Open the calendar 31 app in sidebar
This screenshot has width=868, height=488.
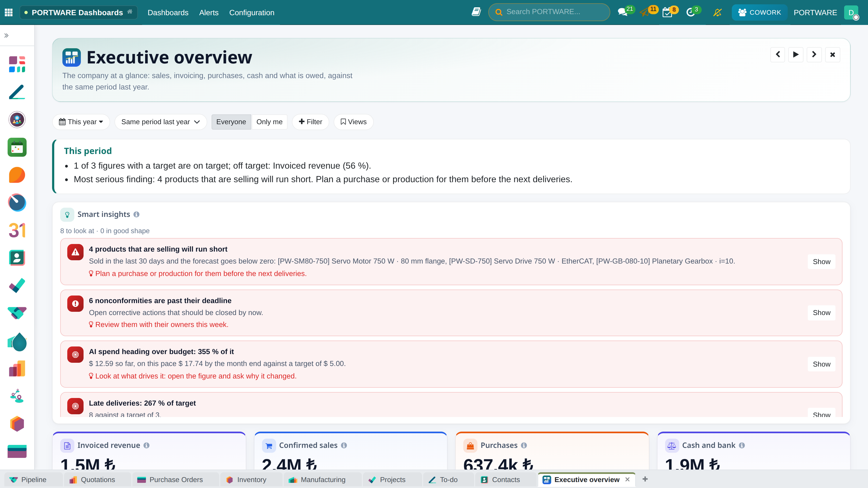pos(17,230)
